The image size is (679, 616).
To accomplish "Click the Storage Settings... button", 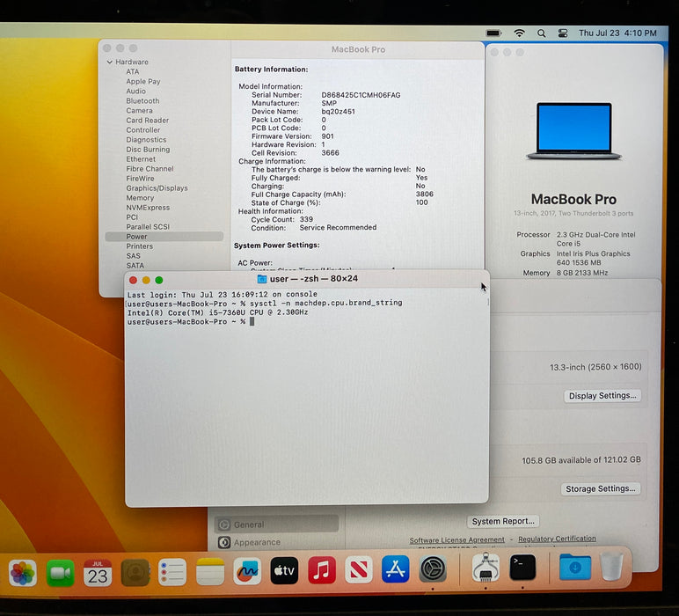I will [600, 488].
